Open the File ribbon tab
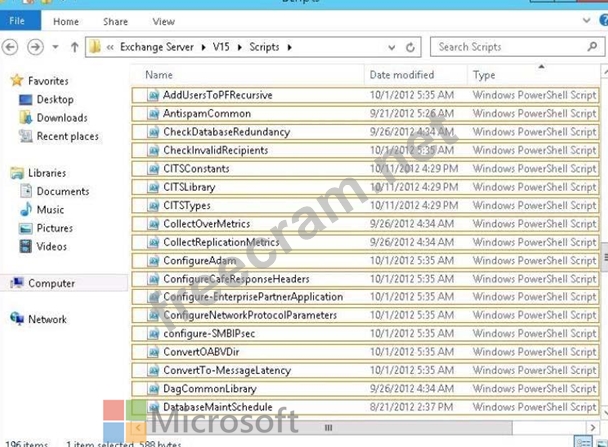The height and width of the screenshot is (447, 608). tap(20, 21)
